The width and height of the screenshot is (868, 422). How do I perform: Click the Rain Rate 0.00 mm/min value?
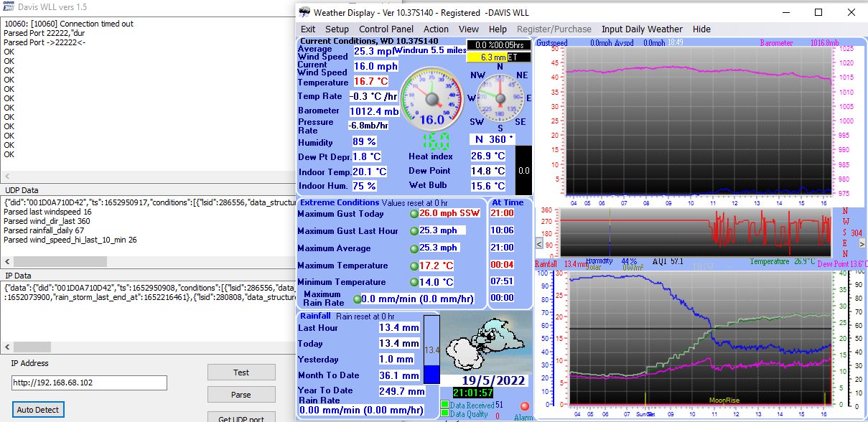(x=360, y=410)
